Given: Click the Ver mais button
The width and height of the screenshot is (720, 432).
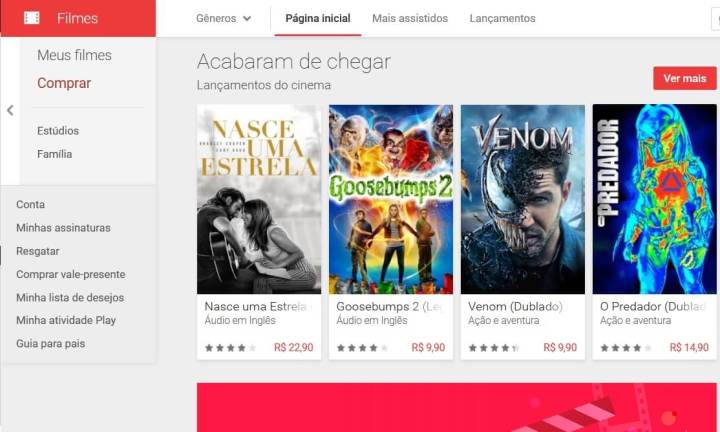Looking at the screenshot, I should (685, 79).
